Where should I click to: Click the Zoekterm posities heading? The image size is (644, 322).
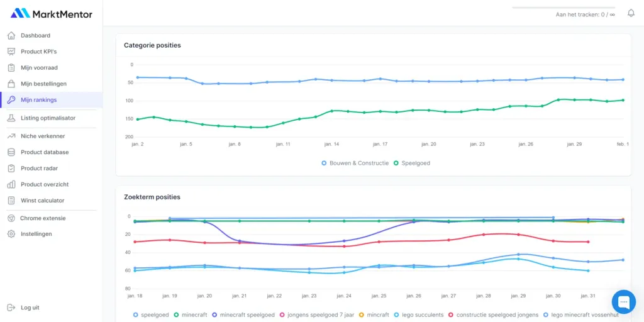tap(152, 197)
